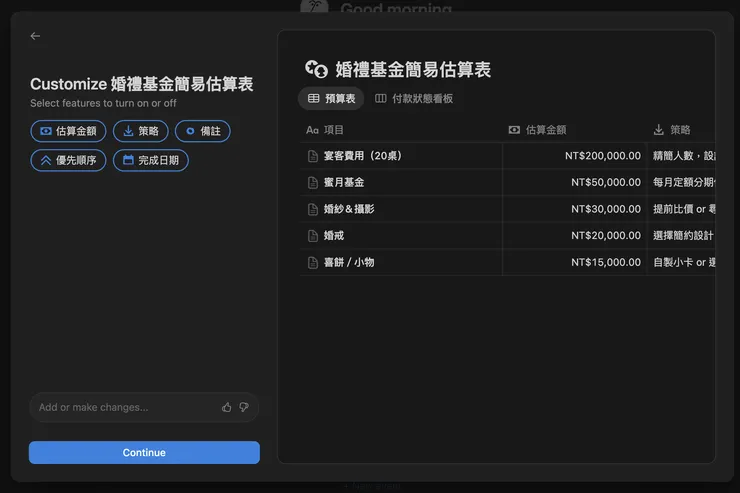Click the page icon of 婚紗＆攝影 row
The height and width of the screenshot is (493, 740).
point(313,209)
